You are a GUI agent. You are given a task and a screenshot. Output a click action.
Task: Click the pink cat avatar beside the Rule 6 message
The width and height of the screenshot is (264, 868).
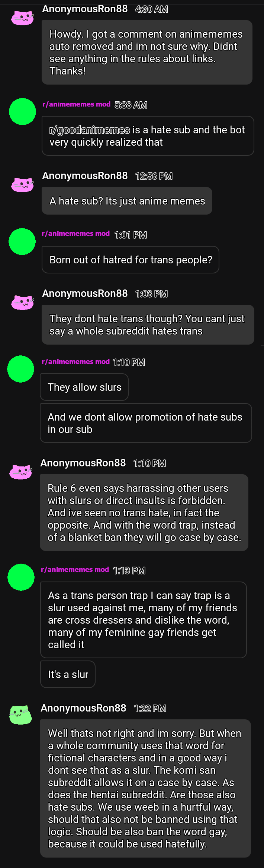[20, 472]
